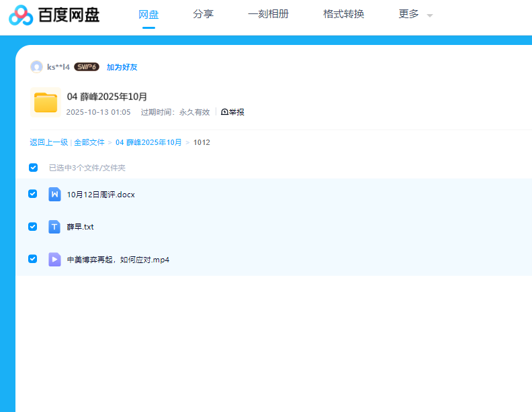
Task: Click the ks**l4 user avatar icon
Action: [x=36, y=67]
